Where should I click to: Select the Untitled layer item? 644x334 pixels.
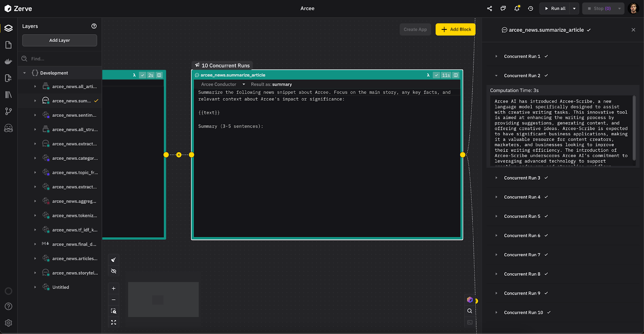[x=60, y=287]
